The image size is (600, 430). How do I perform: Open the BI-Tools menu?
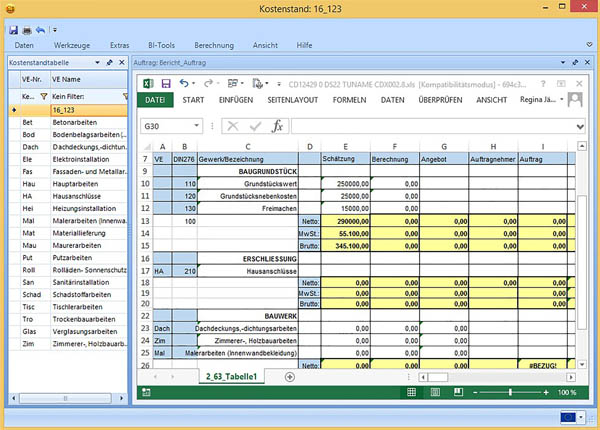pyautogui.click(x=161, y=45)
